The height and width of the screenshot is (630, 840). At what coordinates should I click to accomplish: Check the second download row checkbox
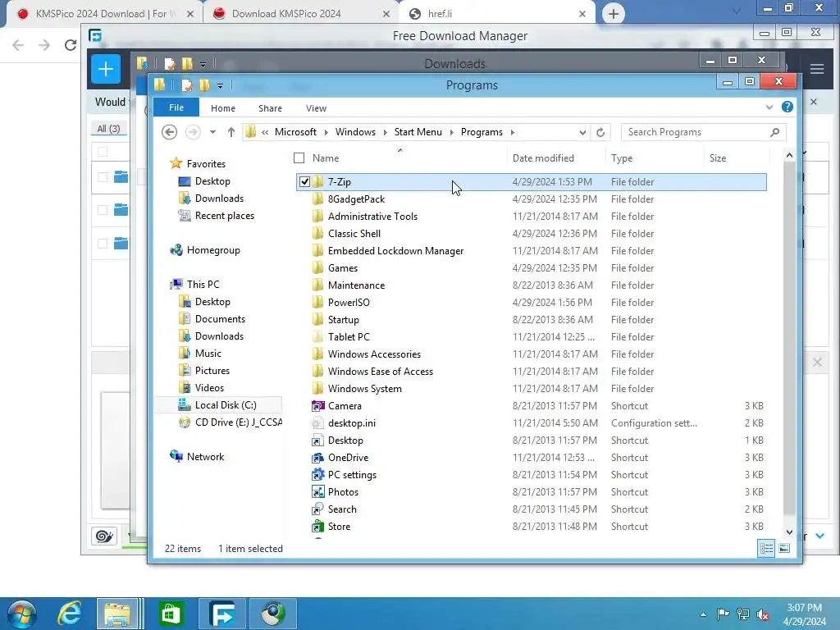(103, 210)
